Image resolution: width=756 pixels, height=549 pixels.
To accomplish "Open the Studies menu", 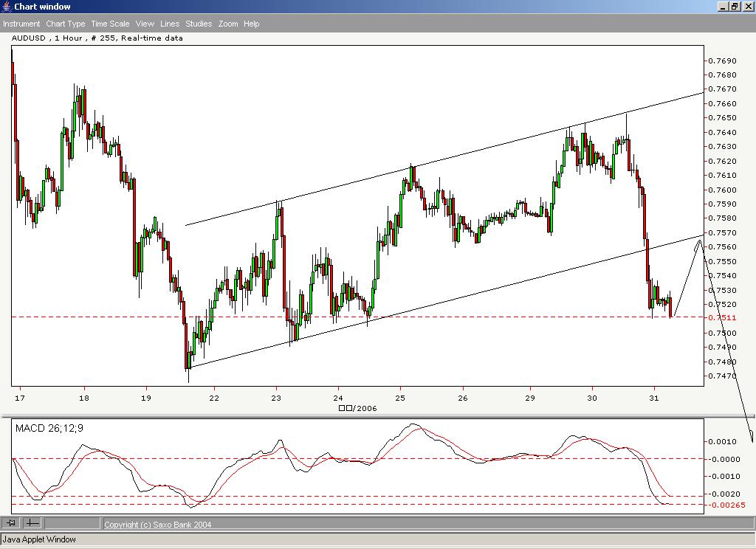I will [x=198, y=24].
